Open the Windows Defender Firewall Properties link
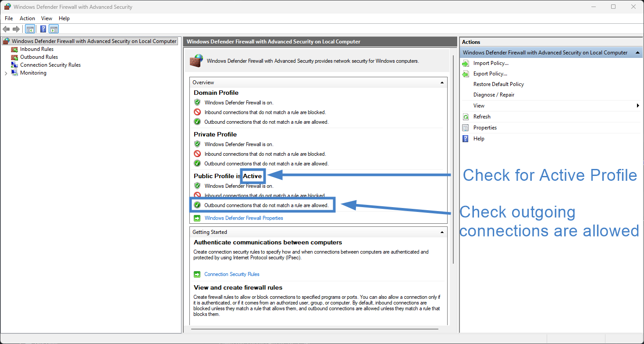 (243, 218)
